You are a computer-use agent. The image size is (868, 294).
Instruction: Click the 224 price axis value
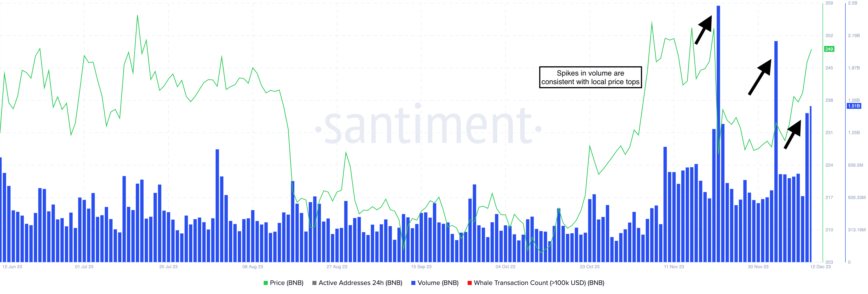(829, 165)
